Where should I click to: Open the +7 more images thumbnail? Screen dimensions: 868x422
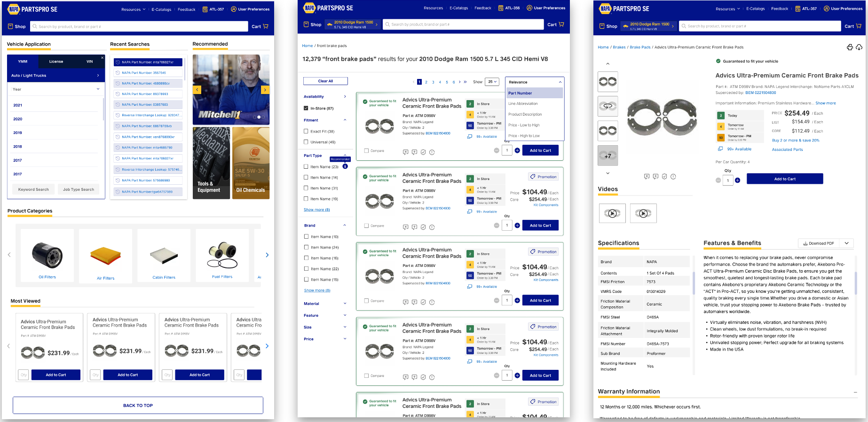click(608, 156)
